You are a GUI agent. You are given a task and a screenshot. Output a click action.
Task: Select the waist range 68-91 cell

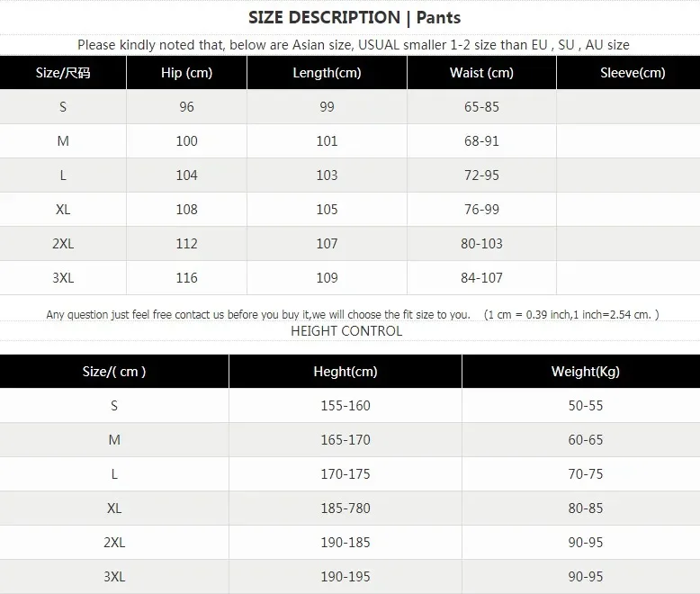(481, 141)
